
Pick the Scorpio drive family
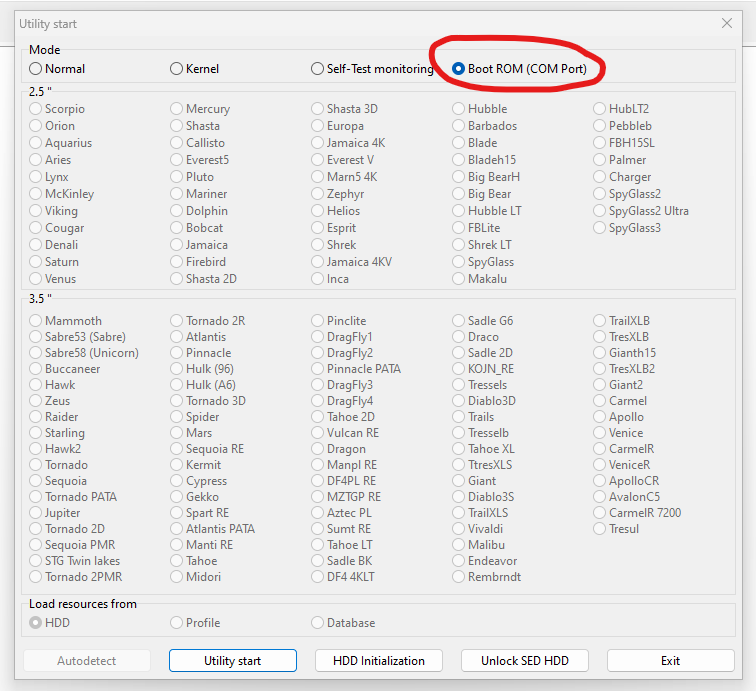point(36,109)
